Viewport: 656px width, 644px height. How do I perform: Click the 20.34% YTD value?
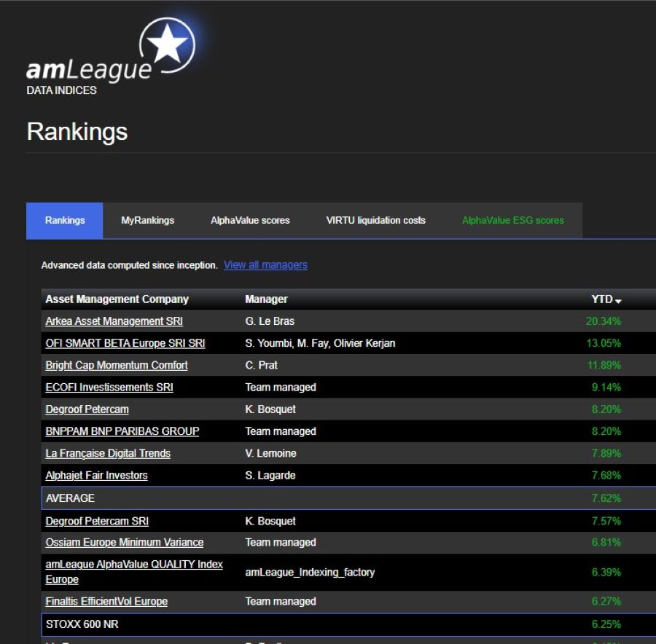[604, 321]
